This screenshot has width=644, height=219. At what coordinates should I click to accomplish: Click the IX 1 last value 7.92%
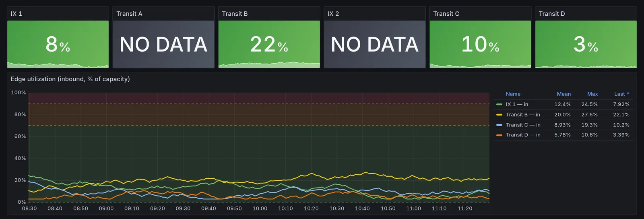point(621,104)
